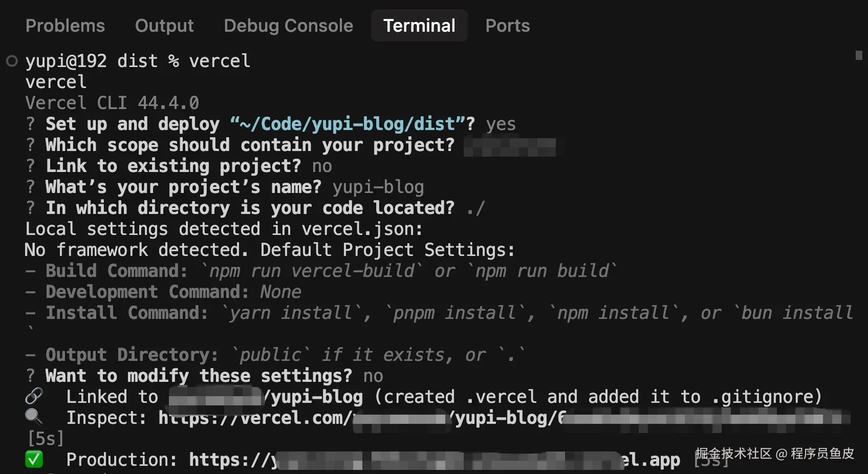Click the magnifying glass icon beside Inspect
The width and height of the screenshot is (868, 474).
coord(34,417)
